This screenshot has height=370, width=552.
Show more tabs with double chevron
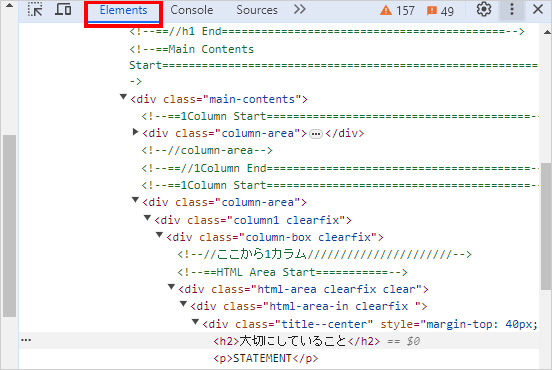click(300, 10)
